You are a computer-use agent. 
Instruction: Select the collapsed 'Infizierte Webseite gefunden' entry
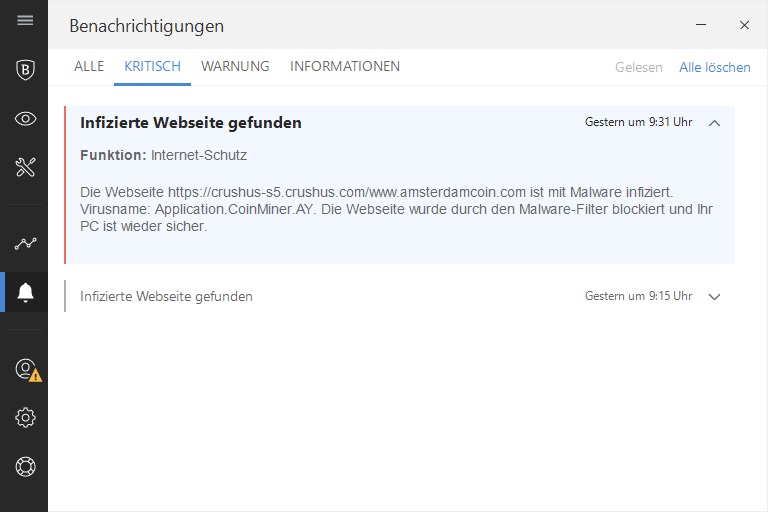pos(399,296)
